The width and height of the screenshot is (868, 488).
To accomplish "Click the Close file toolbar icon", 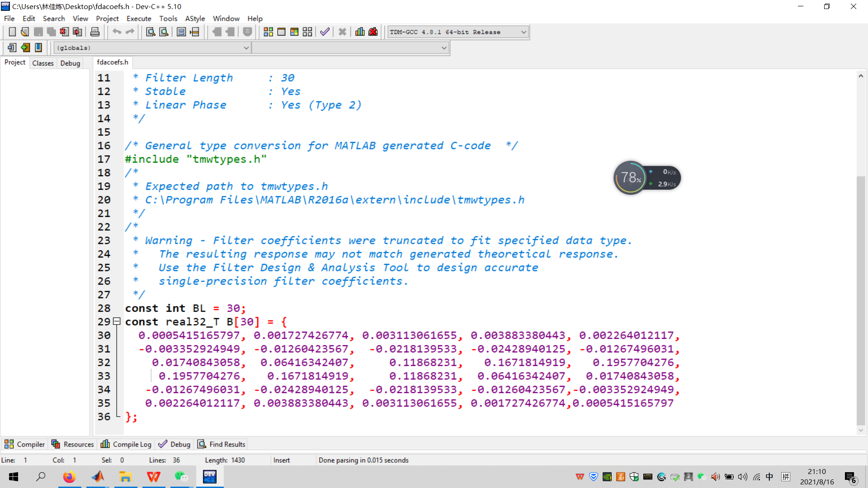I will click(x=64, y=32).
